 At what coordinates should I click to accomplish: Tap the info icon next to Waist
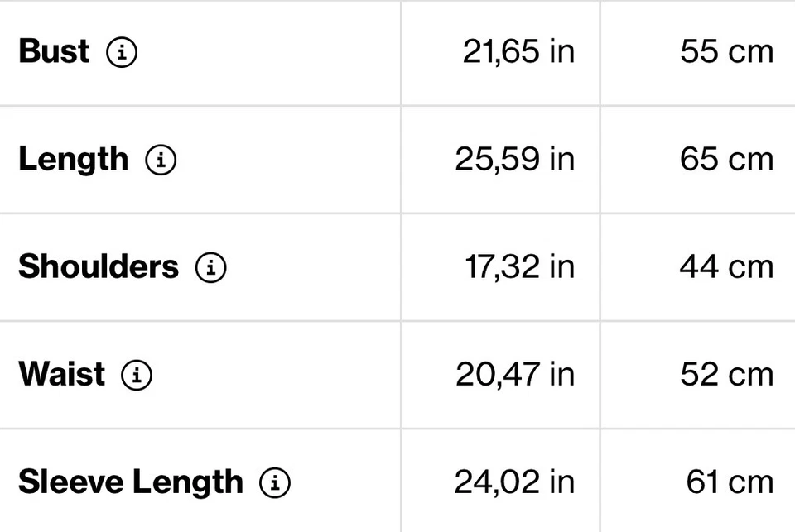(x=137, y=375)
